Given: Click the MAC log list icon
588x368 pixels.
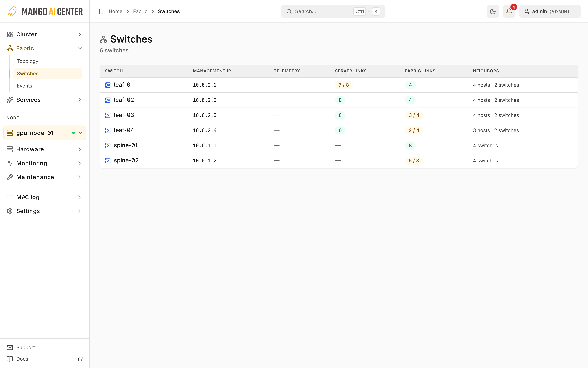Looking at the screenshot, I should (x=10, y=197).
